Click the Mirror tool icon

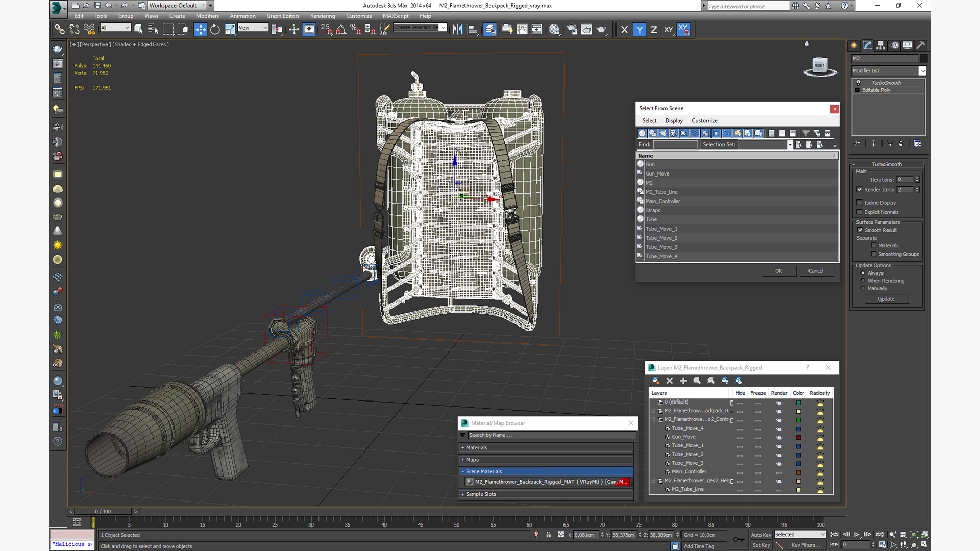(x=458, y=30)
